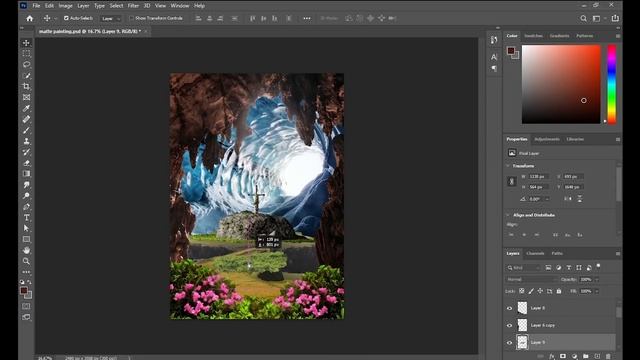Image resolution: width=640 pixels, height=360 pixels.
Task: Pick a color in the Color panel field
Action: click(561, 84)
